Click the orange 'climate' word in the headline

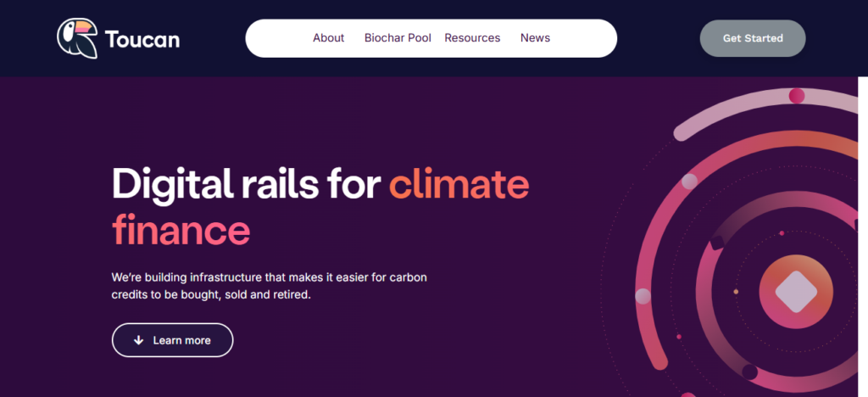coord(459,183)
